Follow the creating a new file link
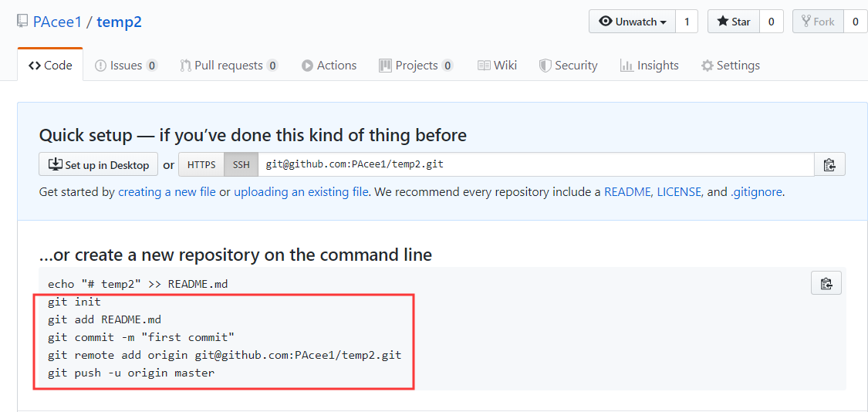868x412 pixels. coord(167,192)
